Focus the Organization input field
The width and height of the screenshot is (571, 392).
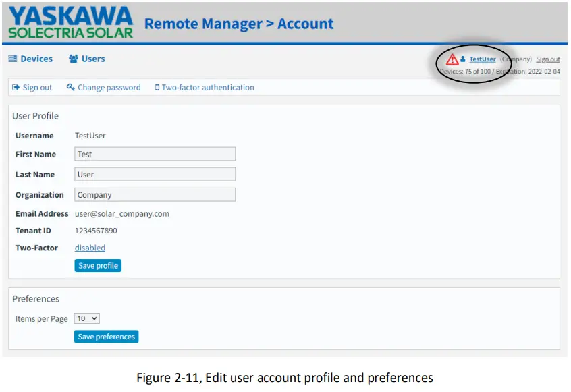pos(155,194)
